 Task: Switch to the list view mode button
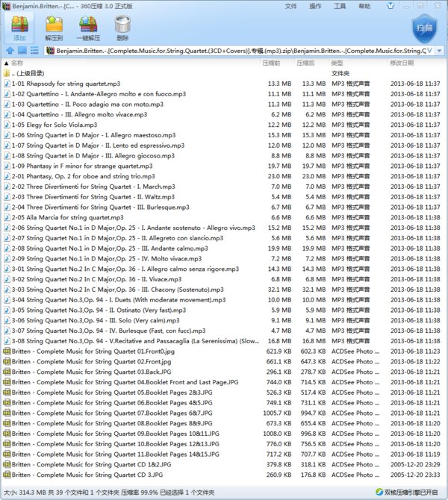tap(34, 51)
